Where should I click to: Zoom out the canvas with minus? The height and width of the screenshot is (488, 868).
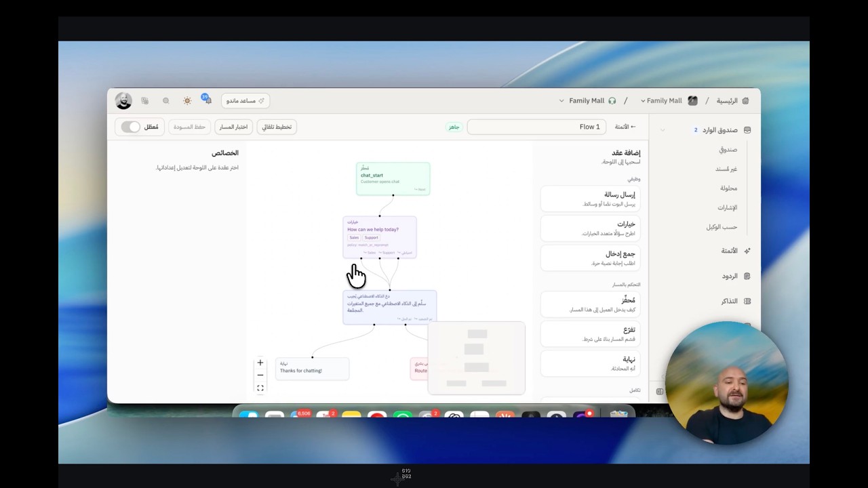[260, 375]
